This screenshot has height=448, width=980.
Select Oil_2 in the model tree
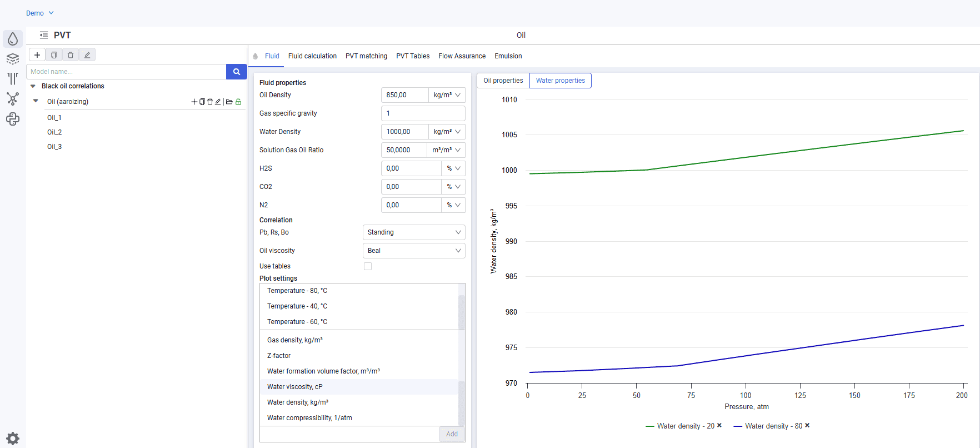click(54, 132)
